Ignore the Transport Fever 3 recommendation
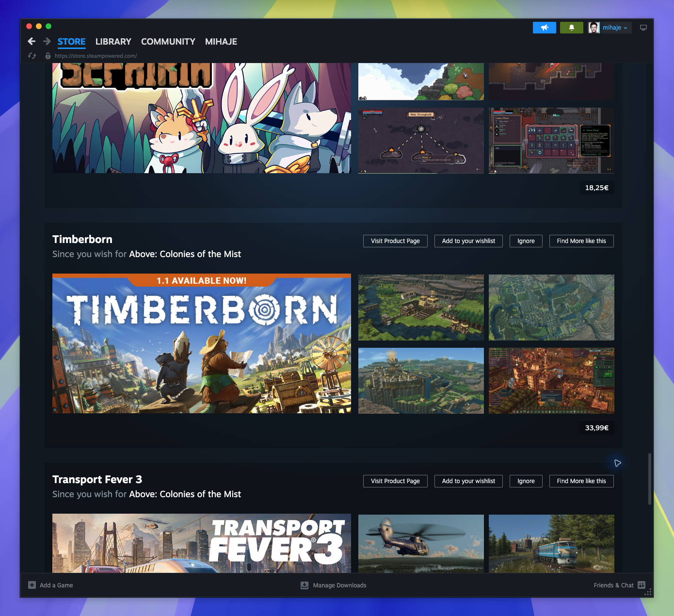The image size is (674, 616). pos(526,481)
